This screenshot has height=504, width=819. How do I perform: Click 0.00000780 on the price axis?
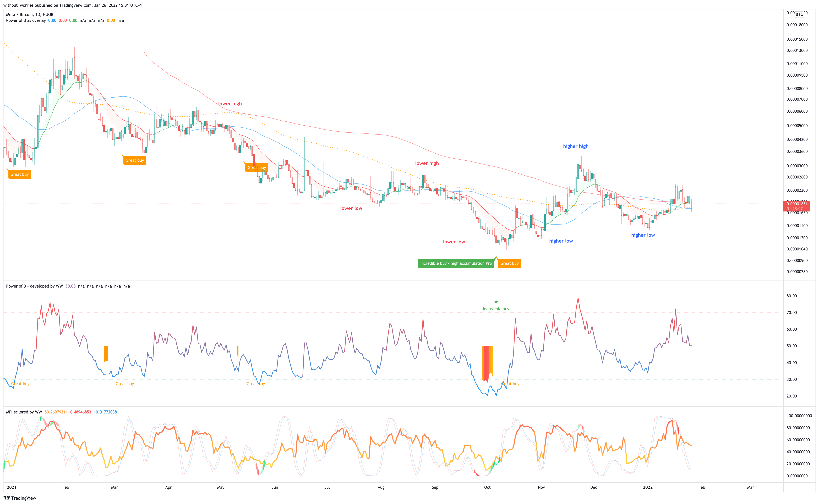coord(797,272)
